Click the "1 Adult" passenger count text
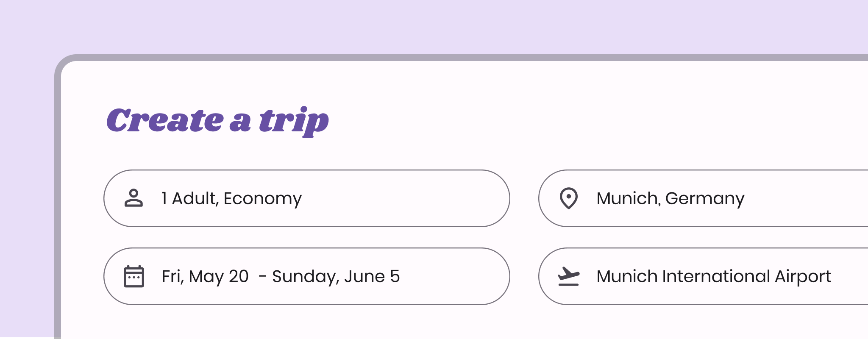 [x=189, y=198]
